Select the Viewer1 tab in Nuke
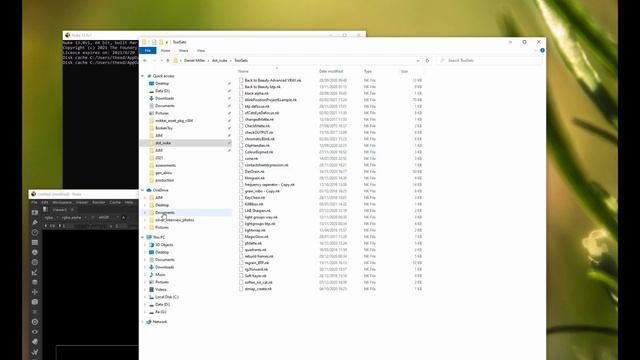 (60, 210)
